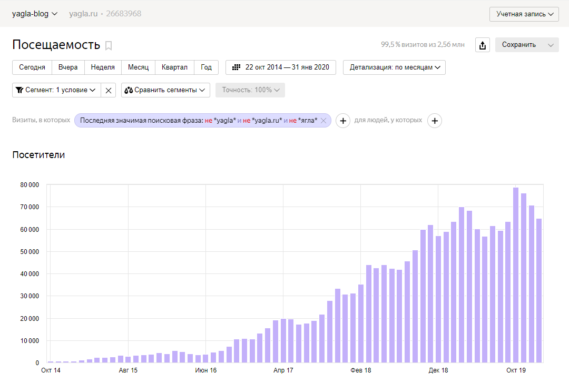Select the Неделя period tab
Screen dimensions: 569x392
103,67
